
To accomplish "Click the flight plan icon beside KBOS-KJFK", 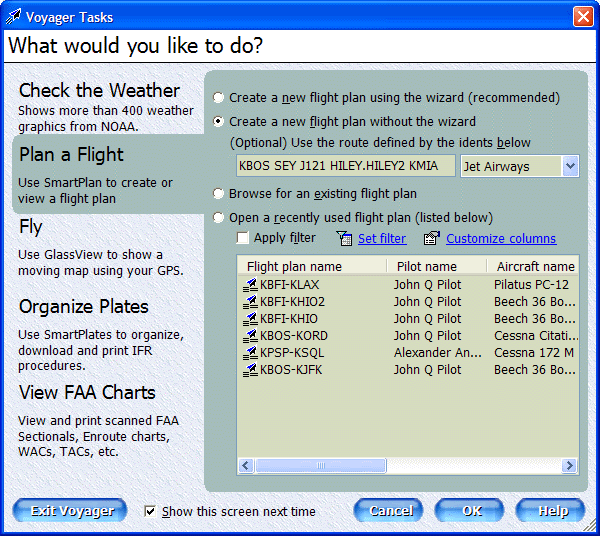I will coord(251,370).
